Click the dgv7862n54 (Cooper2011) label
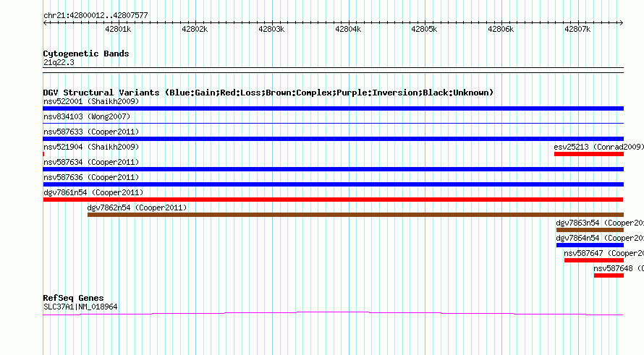Screen dimensions: 644x355 137,208
